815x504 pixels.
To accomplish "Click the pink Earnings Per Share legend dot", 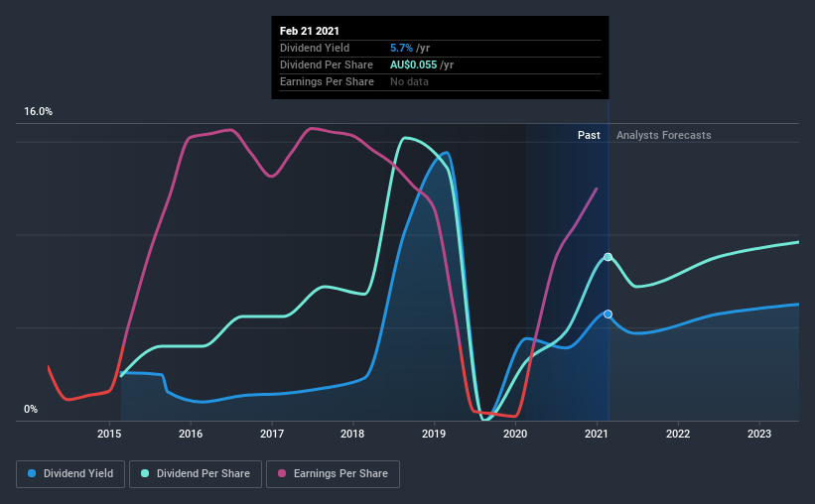I will [282, 473].
